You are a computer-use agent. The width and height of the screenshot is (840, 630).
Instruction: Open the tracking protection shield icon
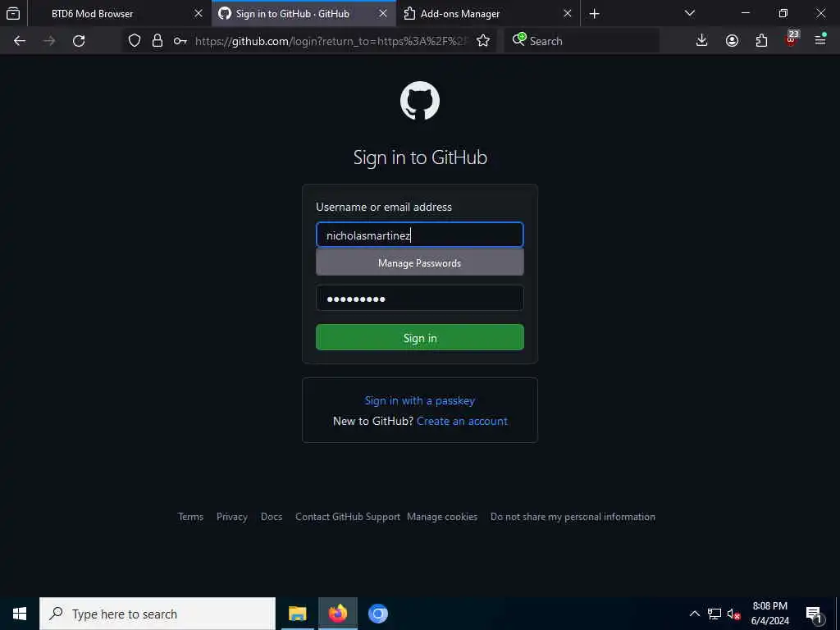(135, 41)
